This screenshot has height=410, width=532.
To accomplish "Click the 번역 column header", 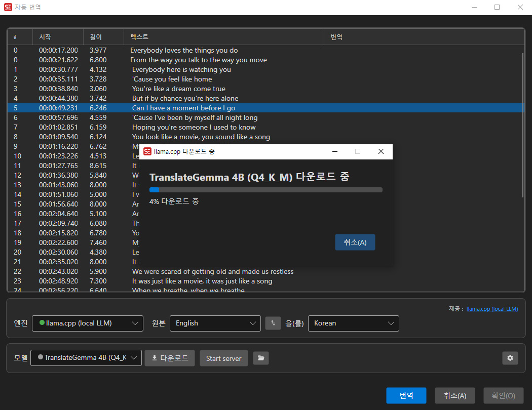I will point(424,37).
